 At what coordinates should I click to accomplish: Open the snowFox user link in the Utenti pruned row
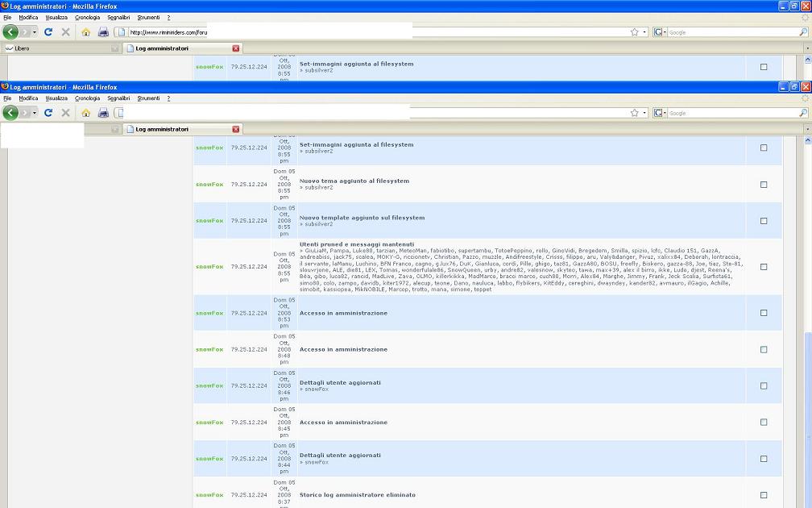point(209,267)
